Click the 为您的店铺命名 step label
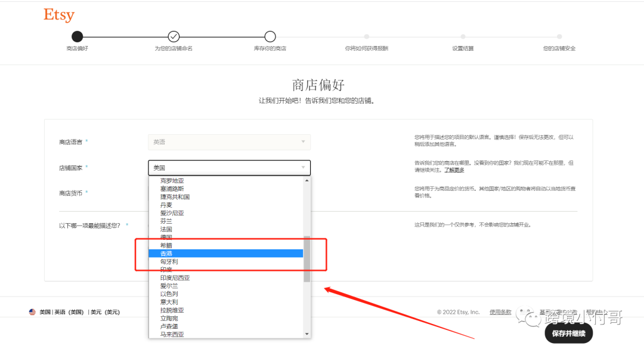 (x=174, y=48)
